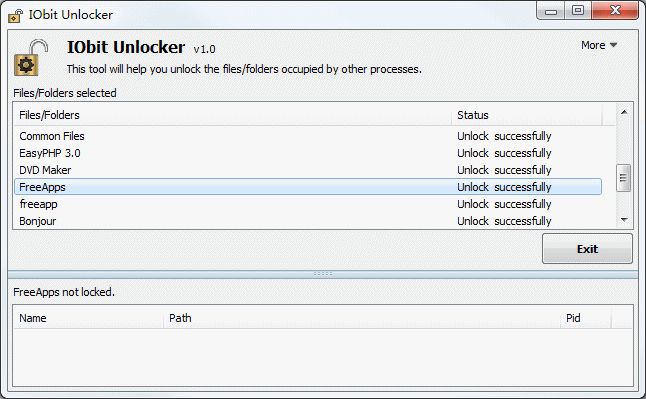Click the Exit button
The height and width of the screenshot is (399, 646).
[587, 249]
